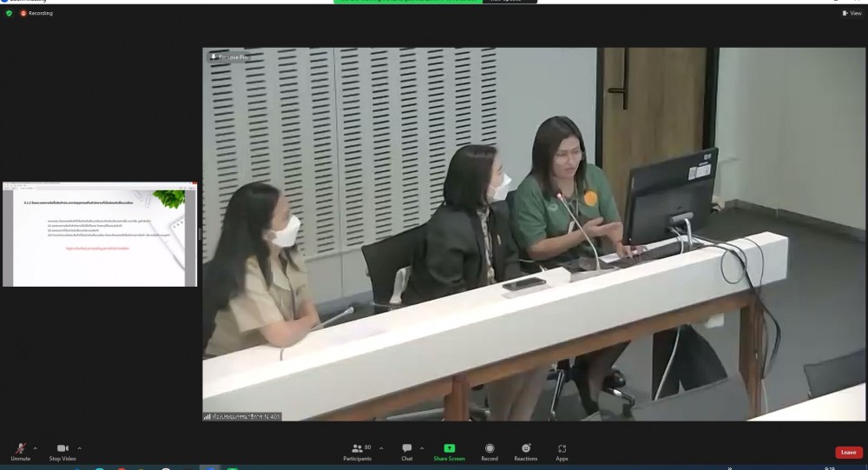This screenshot has width=868, height=470.
Task: Open the Chat panel
Action: (407, 452)
